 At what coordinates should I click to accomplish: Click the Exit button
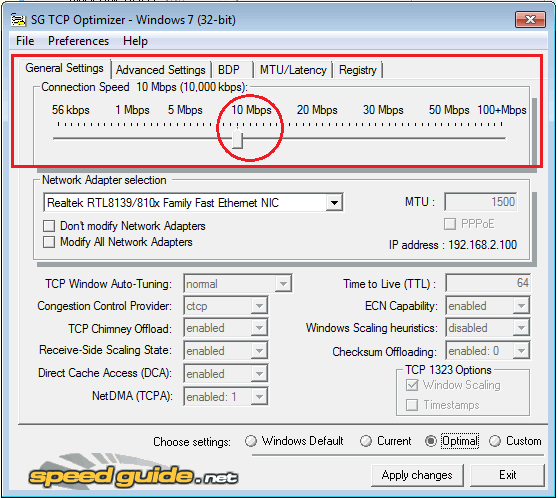(x=507, y=475)
